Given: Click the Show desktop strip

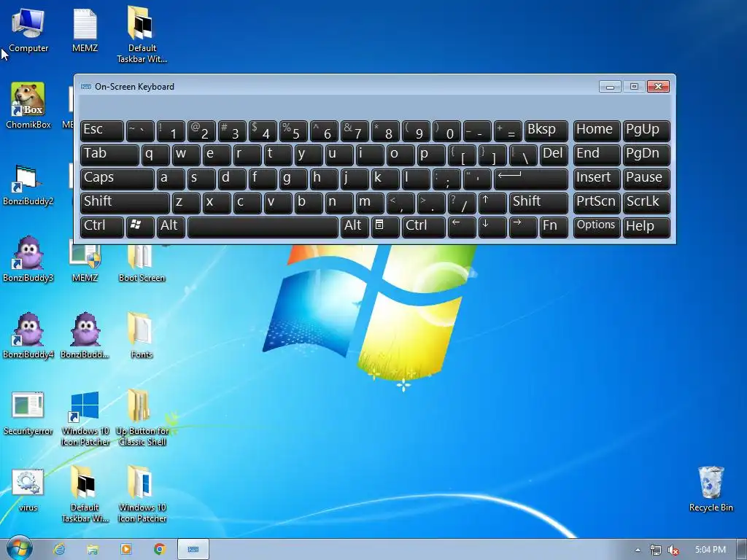Looking at the screenshot, I should (x=742, y=550).
